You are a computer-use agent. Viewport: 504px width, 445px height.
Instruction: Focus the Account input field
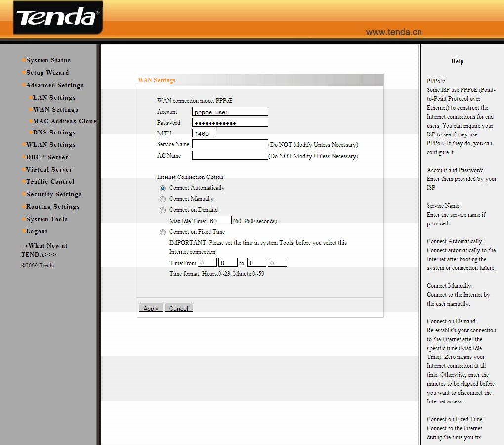pyautogui.click(x=230, y=112)
